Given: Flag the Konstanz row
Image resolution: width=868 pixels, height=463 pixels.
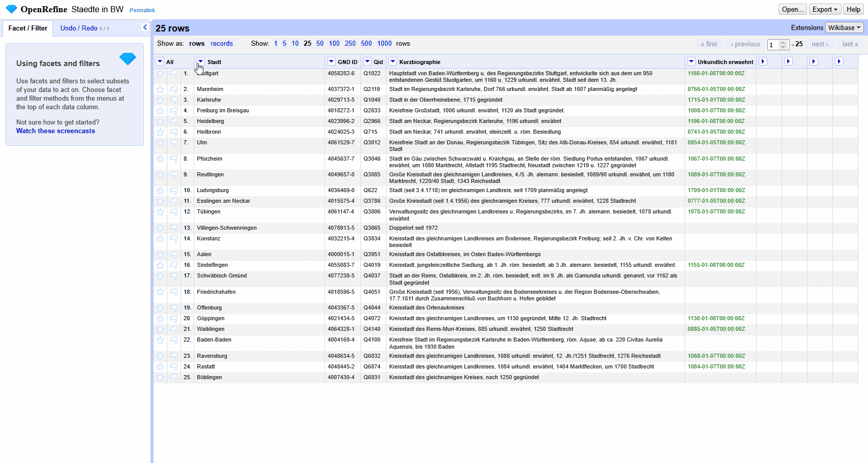Looking at the screenshot, I should click(173, 238).
